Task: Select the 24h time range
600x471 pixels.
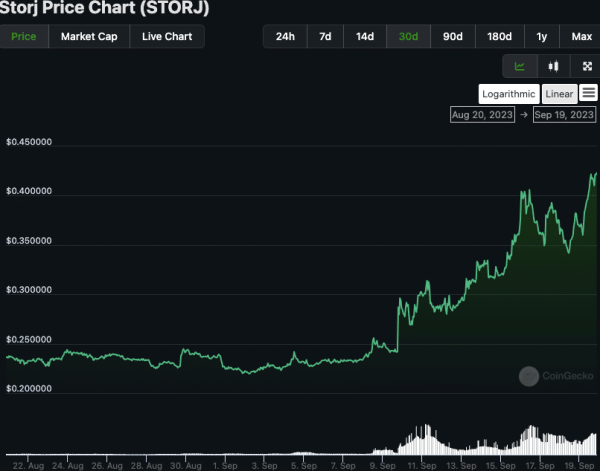Action: [x=285, y=37]
